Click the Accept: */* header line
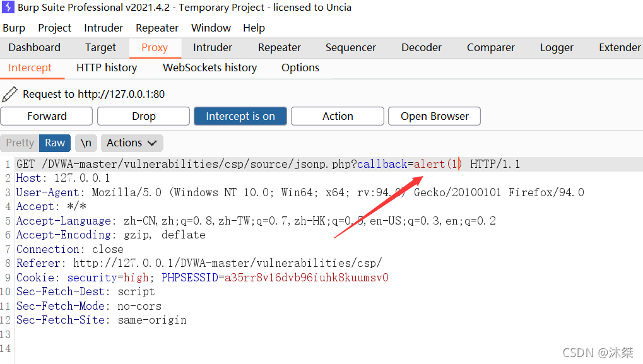The width and height of the screenshot is (643, 364). 51,206
